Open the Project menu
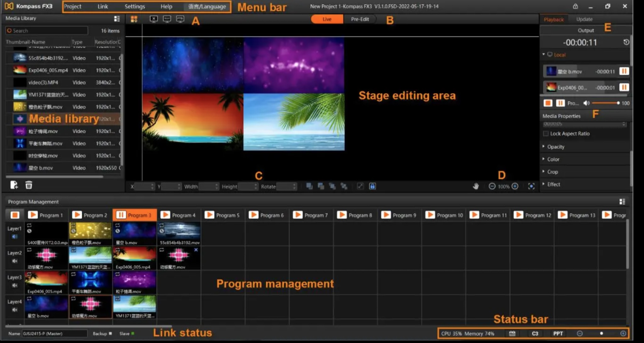Viewport: 644px width, 343px height. [x=73, y=6]
